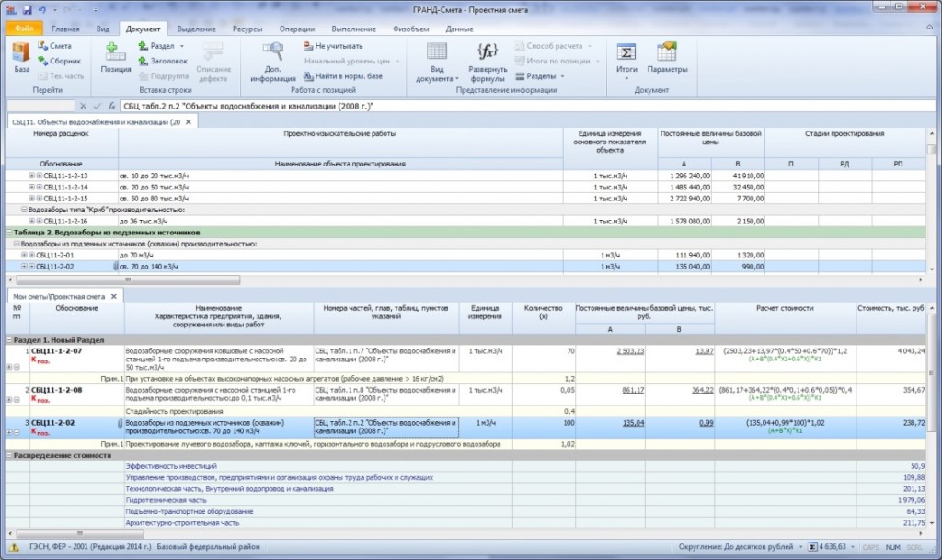Screen dimensions: 942x560
Task: Click Развернуть формулы fx icon
Action: pos(488,51)
